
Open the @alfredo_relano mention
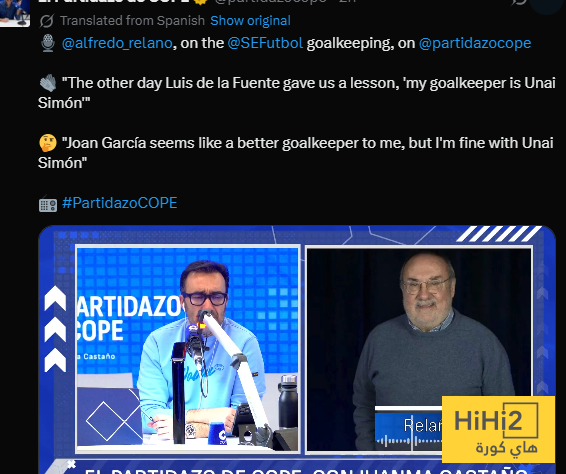click(117, 43)
